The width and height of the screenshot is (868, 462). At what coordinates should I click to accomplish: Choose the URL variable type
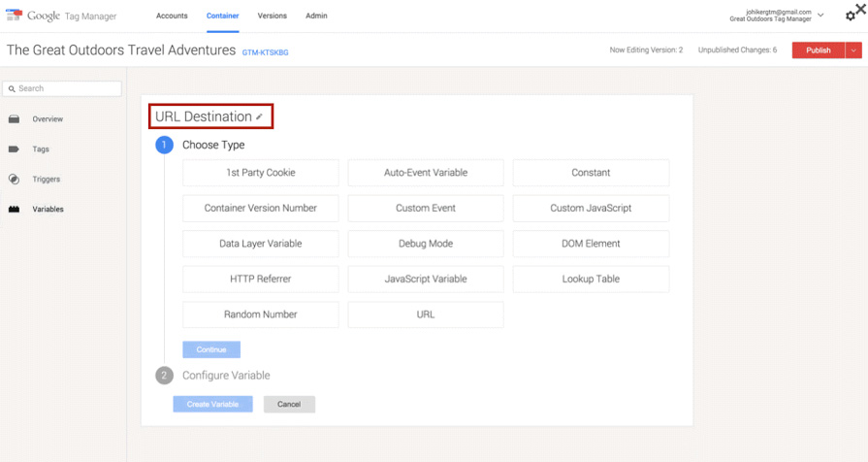426,314
